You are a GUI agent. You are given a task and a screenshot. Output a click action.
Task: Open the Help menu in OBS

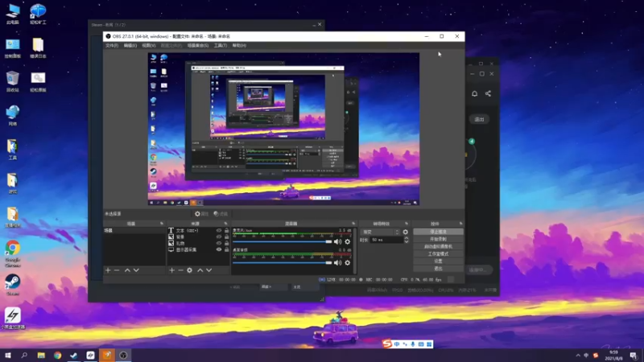click(x=239, y=46)
